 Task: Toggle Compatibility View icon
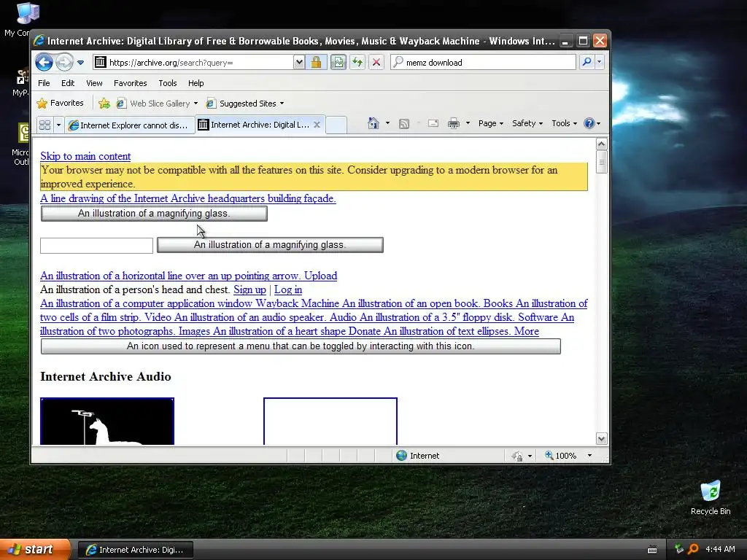(x=338, y=63)
